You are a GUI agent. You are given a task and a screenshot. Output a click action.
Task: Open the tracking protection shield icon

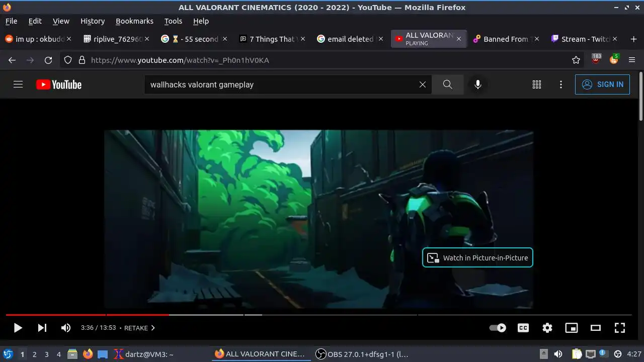(68, 60)
